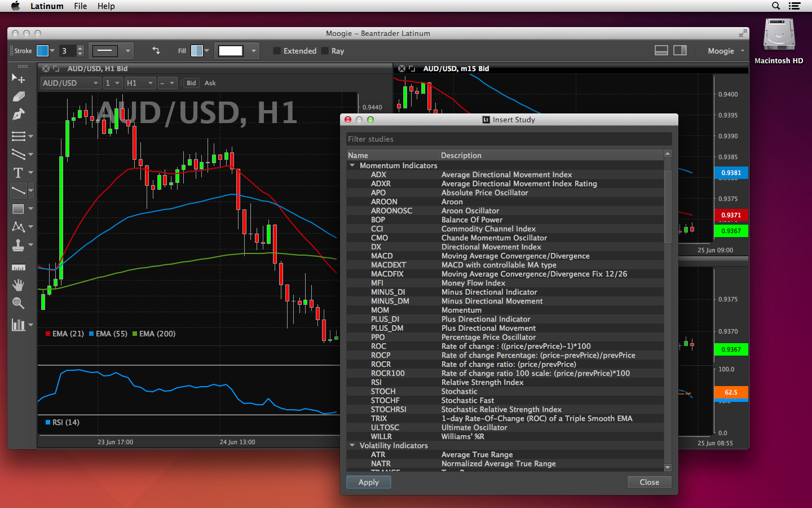The image size is (812, 508).
Task: Click the Close button in Insert Study
Action: 650,482
